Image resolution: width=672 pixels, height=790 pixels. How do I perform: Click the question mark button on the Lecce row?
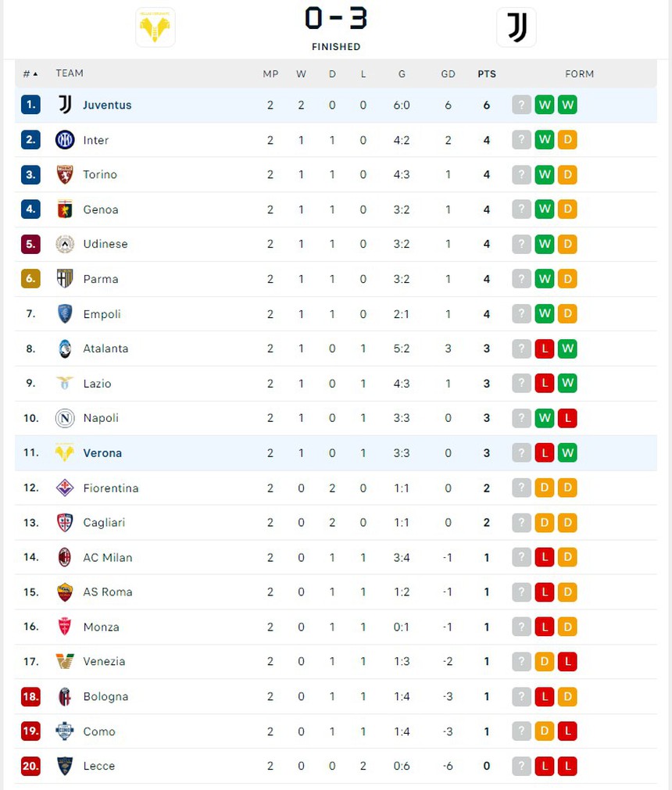tap(521, 767)
